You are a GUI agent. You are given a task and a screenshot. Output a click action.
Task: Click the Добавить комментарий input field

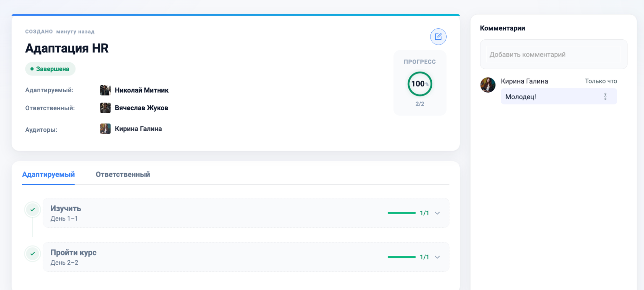pyautogui.click(x=553, y=55)
